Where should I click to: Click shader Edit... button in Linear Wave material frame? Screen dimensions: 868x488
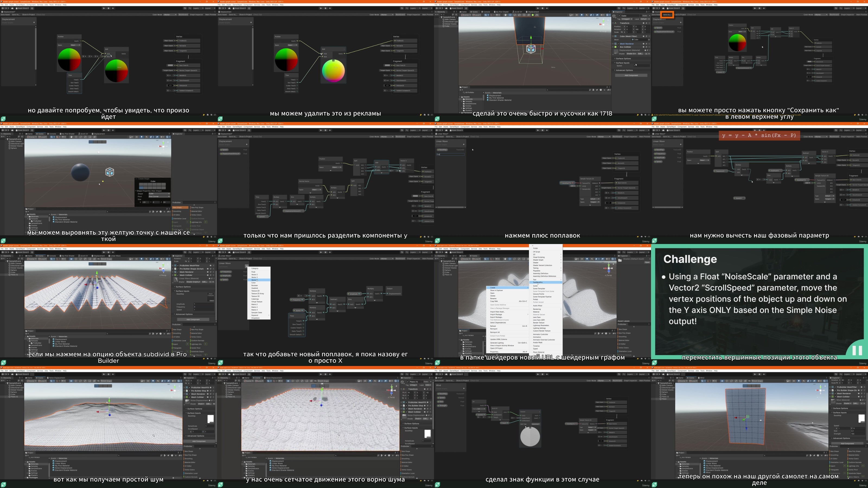click(x=205, y=282)
